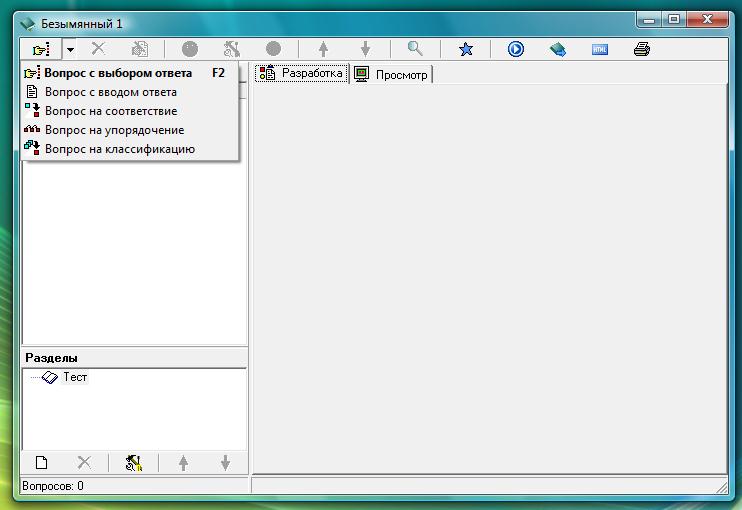Click delete section X icon below sections

coord(84,462)
